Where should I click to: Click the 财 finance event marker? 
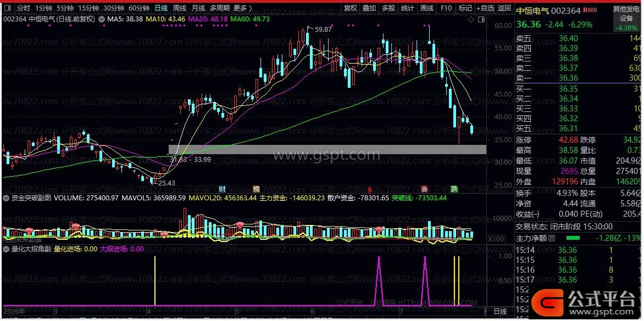(x=222, y=189)
